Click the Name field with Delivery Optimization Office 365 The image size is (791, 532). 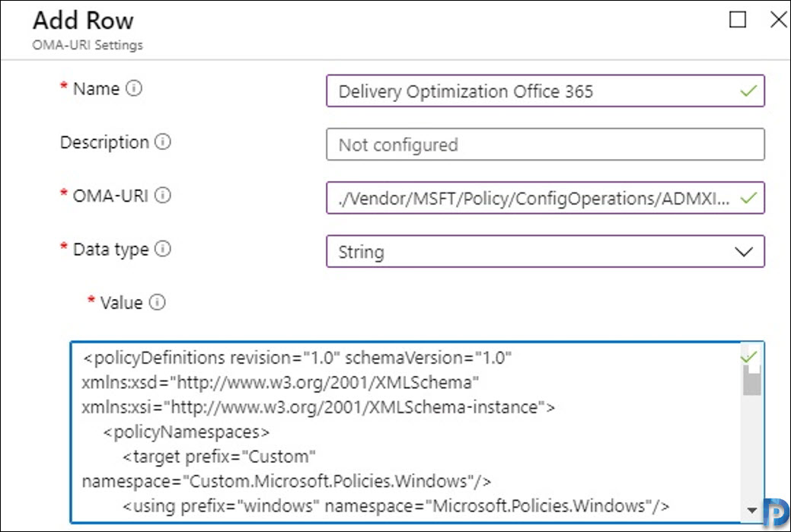[x=545, y=91]
